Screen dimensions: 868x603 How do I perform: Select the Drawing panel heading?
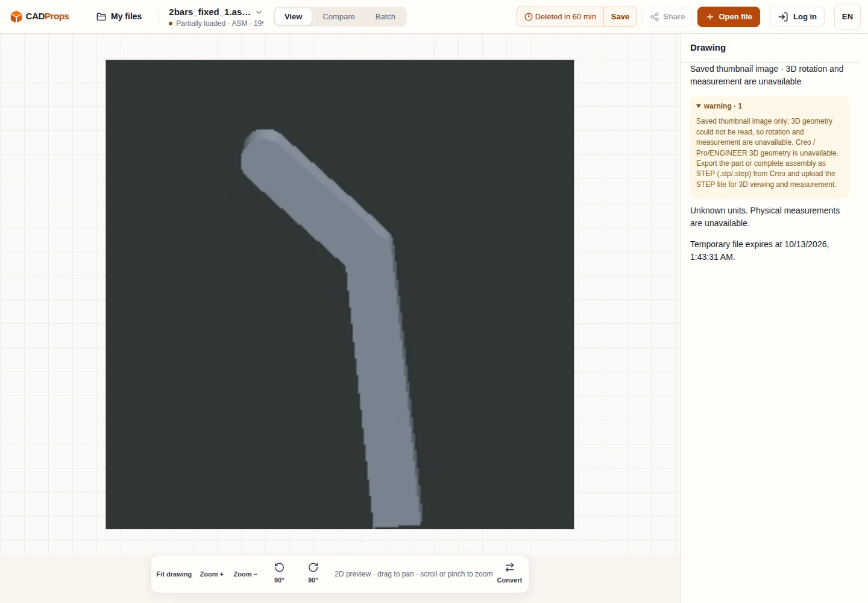(708, 48)
